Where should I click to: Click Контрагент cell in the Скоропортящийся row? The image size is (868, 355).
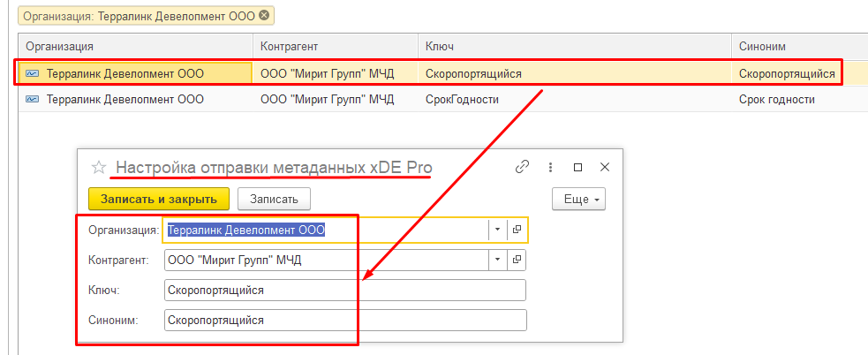point(336,73)
